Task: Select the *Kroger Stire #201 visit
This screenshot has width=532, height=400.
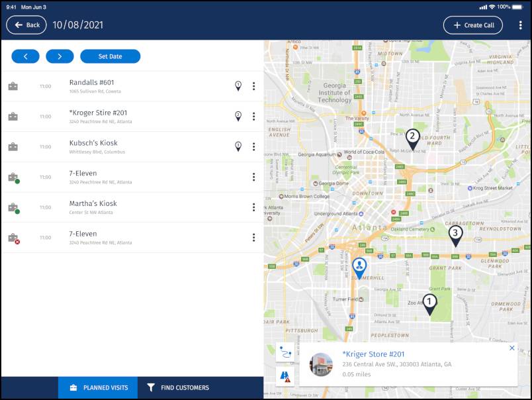Action: [132, 117]
